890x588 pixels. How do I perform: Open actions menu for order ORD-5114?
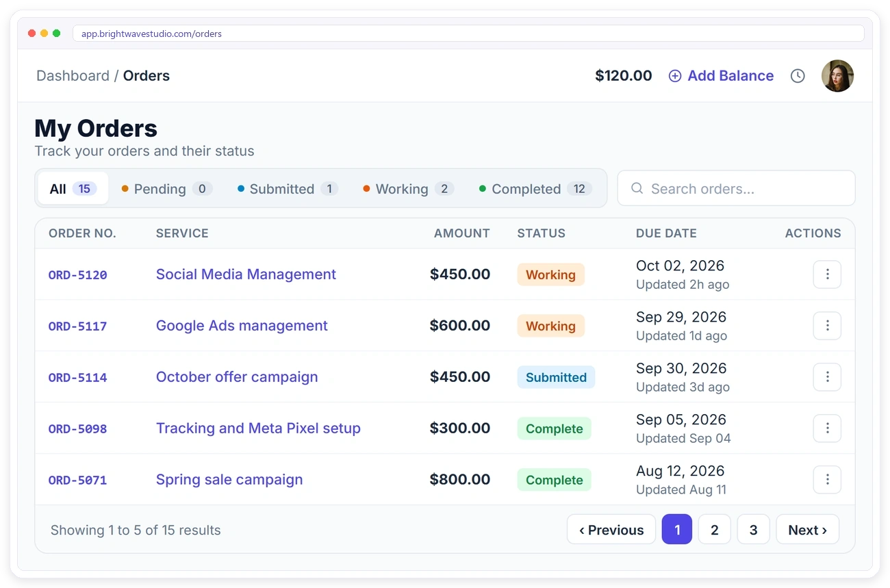tap(827, 377)
